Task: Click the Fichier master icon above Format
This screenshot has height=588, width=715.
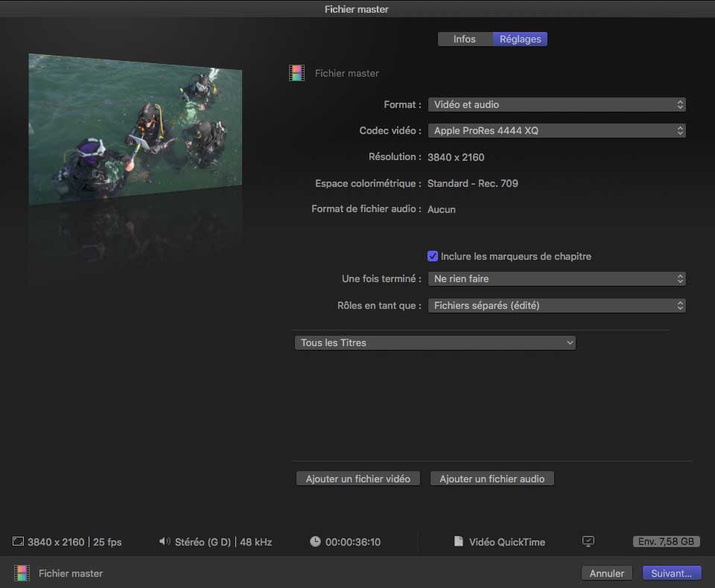Action: click(297, 73)
